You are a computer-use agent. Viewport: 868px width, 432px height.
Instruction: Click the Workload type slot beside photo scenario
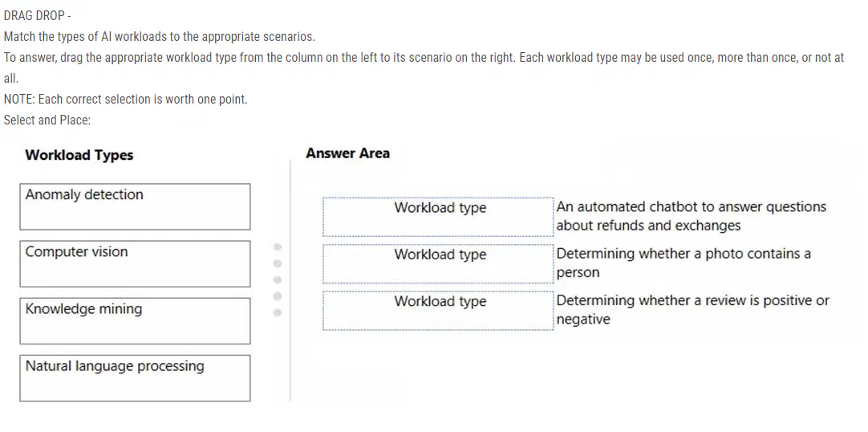(x=438, y=263)
